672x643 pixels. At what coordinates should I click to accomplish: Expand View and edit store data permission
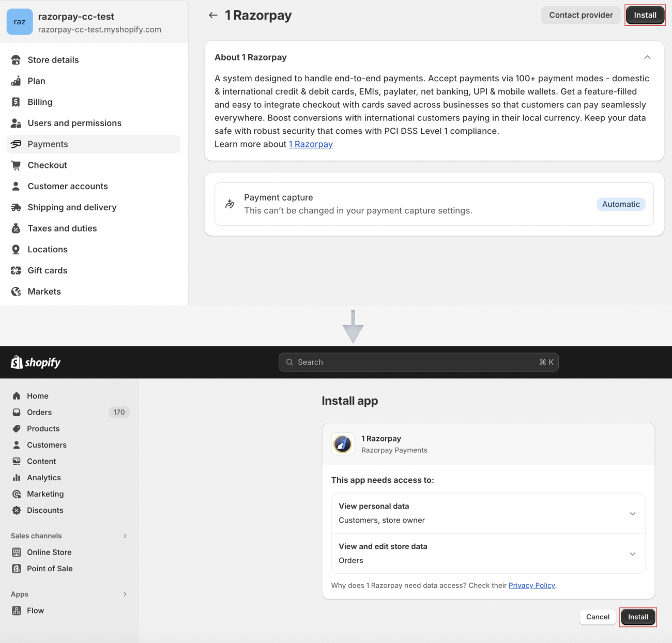(633, 554)
